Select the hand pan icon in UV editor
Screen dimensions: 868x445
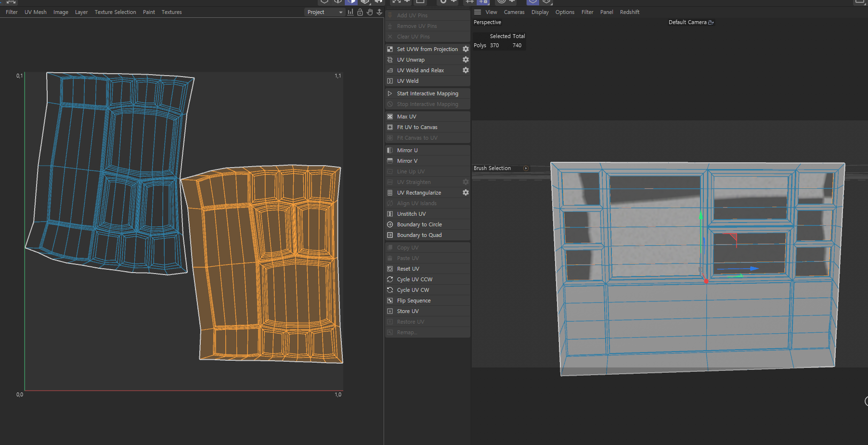coord(370,12)
